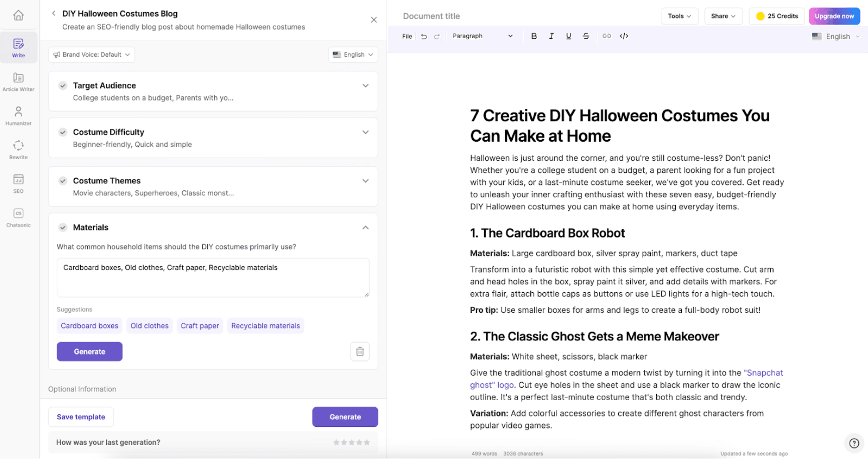
Task: Open the Brand Voice: Default dropdown
Action: click(x=92, y=55)
